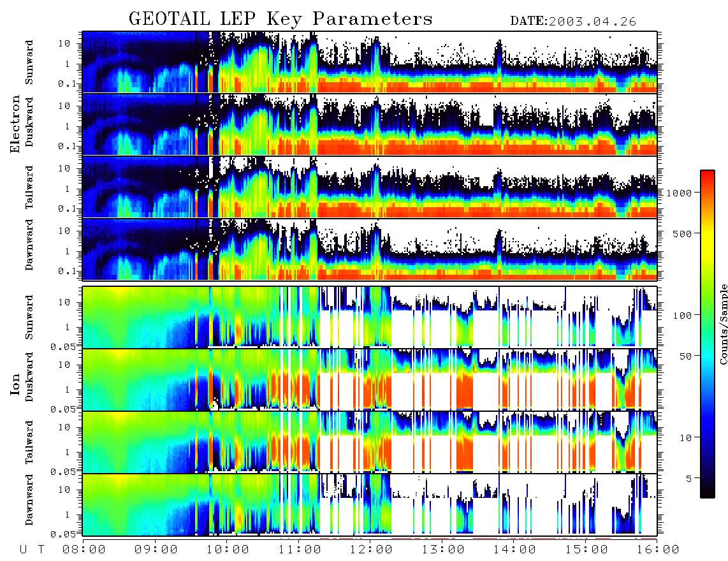Screen dimensions: 728x561
Task: Click the "Counts/Sample" colorbar label
Action: click(x=723, y=324)
